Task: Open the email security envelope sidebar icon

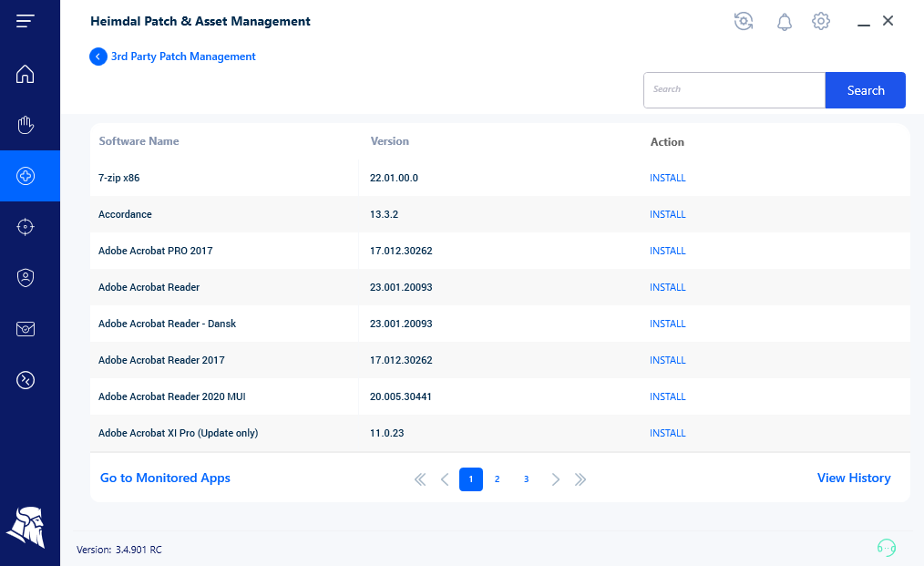Action: coord(26,329)
